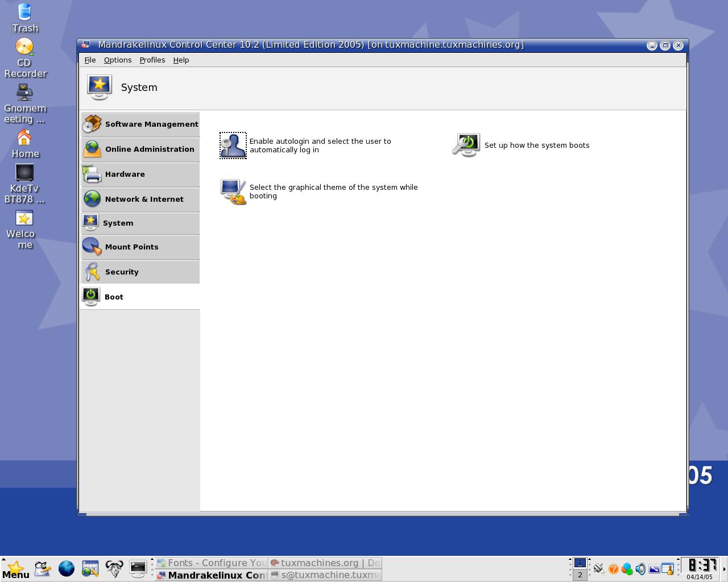This screenshot has width=728, height=582.
Task: Launch KdeTv BT878 from the desktop
Action: pyautogui.click(x=24, y=184)
